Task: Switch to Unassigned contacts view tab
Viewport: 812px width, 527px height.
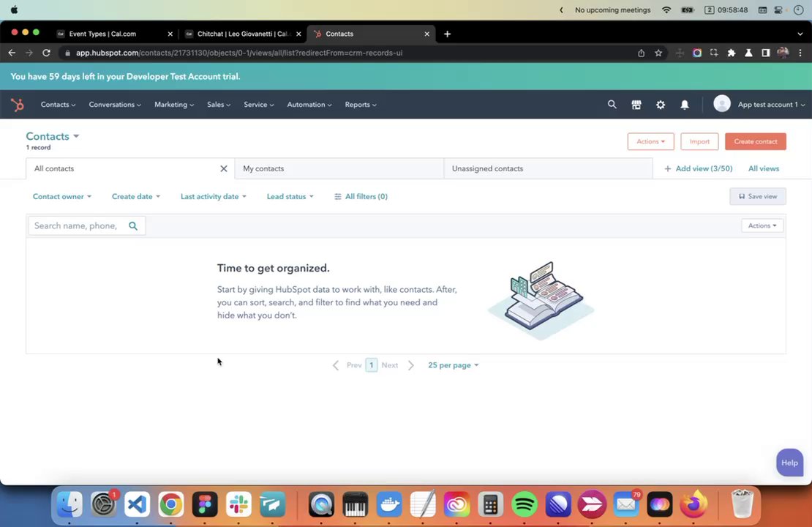Action: [x=548, y=168]
